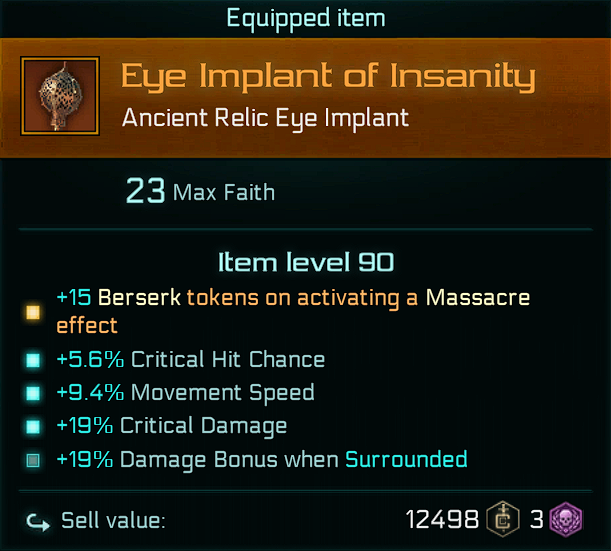Screen dimensions: 611x551
Task: Click the Eye Implant of Insanity title
Action: [328, 77]
